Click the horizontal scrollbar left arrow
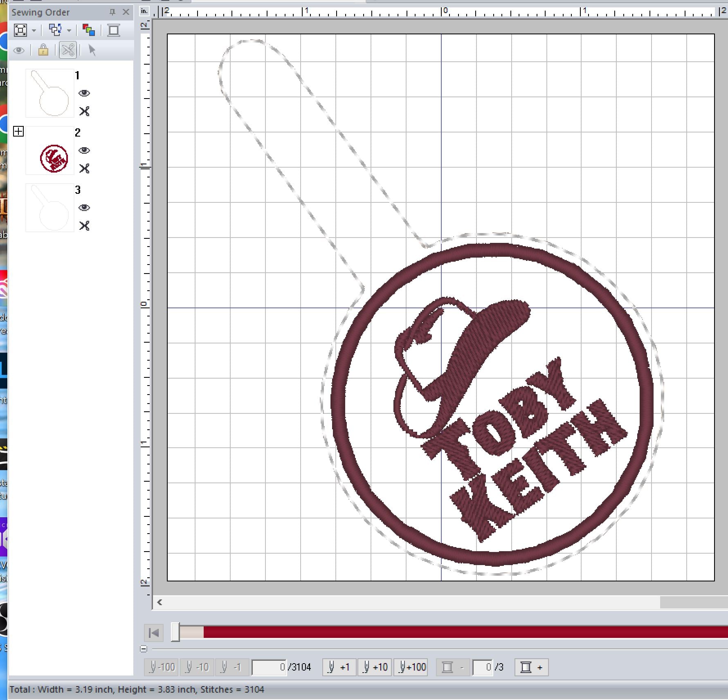Image resolution: width=728 pixels, height=700 pixels. click(160, 602)
